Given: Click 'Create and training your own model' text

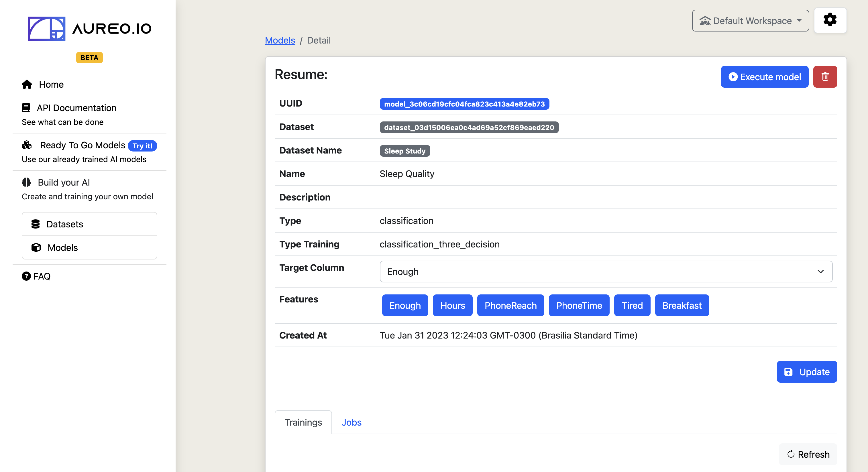Looking at the screenshot, I should (87, 196).
